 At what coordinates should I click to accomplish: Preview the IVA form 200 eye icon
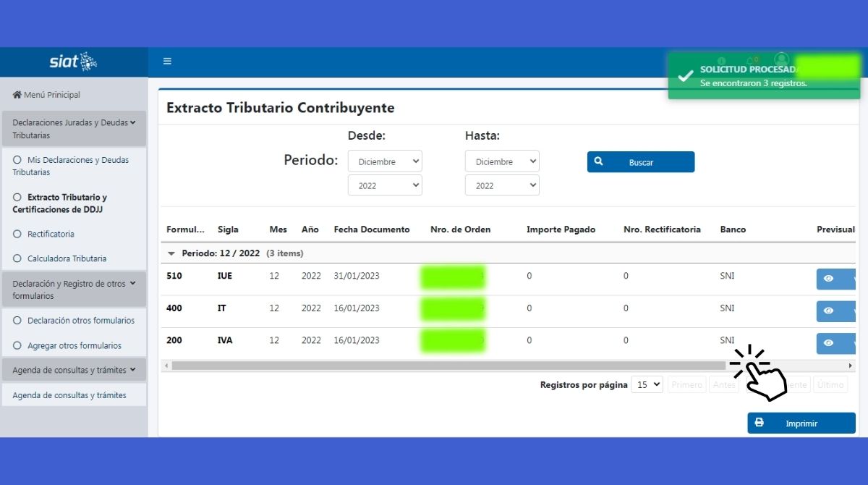[828, 343]
